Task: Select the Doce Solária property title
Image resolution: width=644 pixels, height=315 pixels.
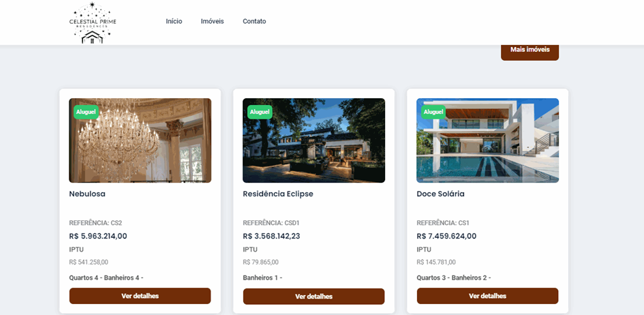Action: click(441, 194)
